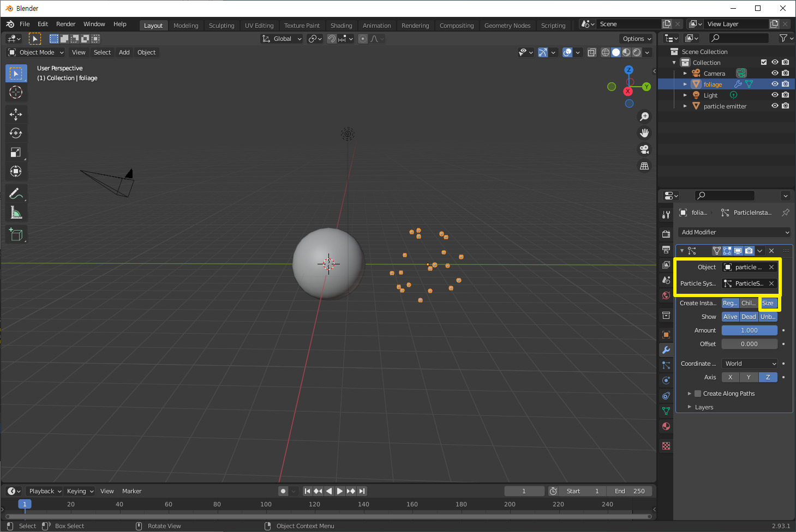Open the Particle properties tab
Viewport: 796px width, 532px height.
(x=666, y=365)
